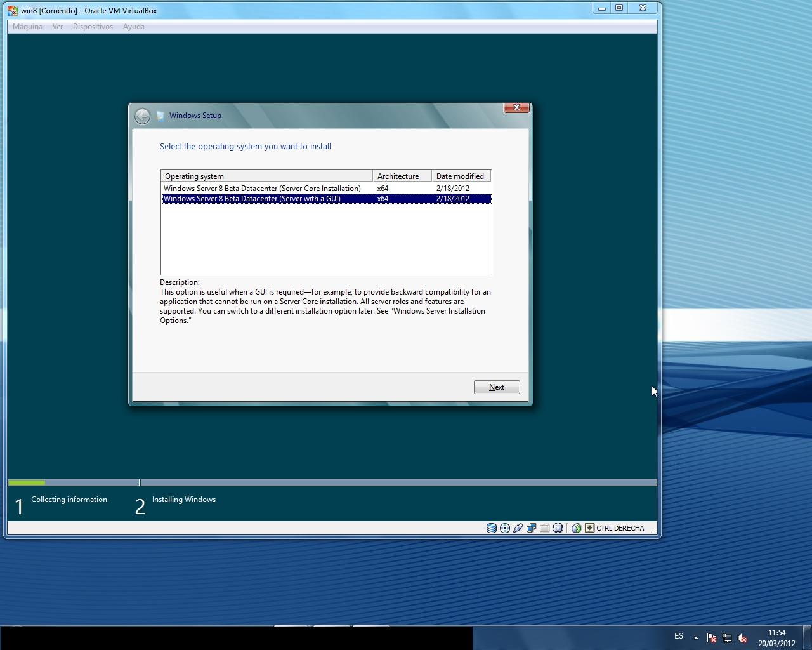Image resolution: width=812 pixels, height=650 pixels.
Task: Select Server with a GUI entry
Action: click(252, 199)
